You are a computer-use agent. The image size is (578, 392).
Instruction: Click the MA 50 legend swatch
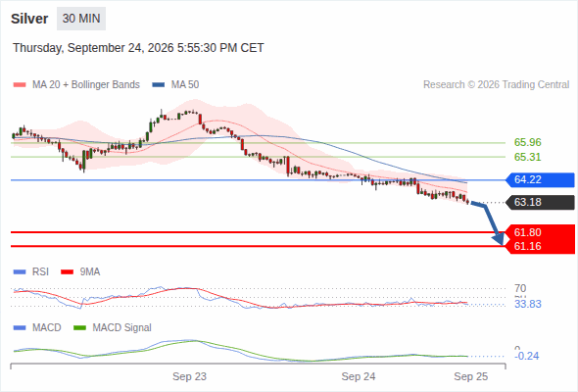click(x=159, y=85)
